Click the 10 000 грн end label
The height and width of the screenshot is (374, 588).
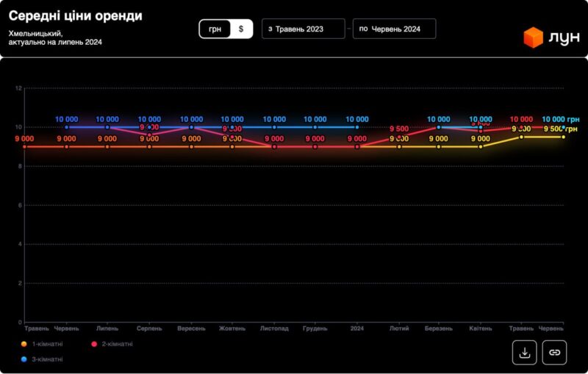click(x=561, y=119)
